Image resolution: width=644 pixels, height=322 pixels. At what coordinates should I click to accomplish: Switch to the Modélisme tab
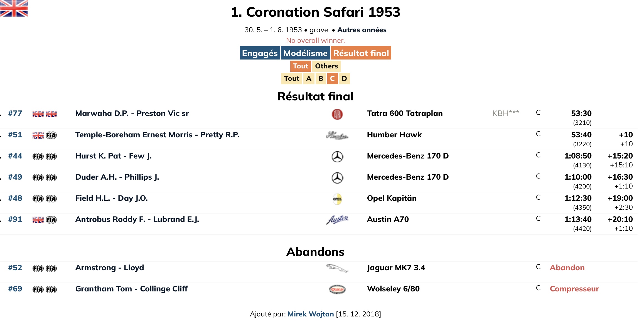pos(305,53)
